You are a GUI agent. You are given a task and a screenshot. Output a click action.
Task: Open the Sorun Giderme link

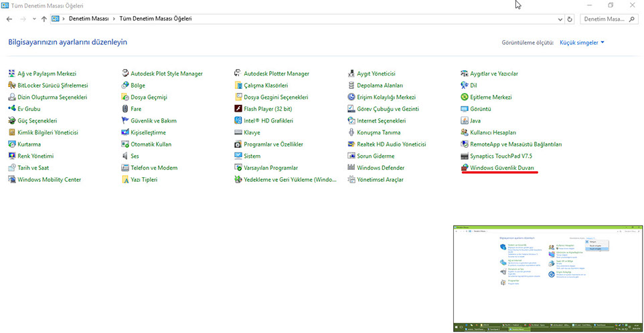(376, 156)
